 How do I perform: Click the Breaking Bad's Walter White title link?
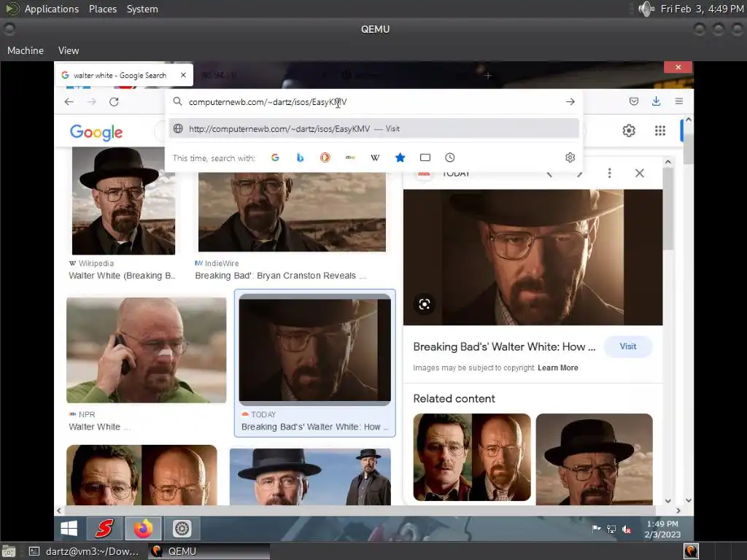tap(504, 346)
